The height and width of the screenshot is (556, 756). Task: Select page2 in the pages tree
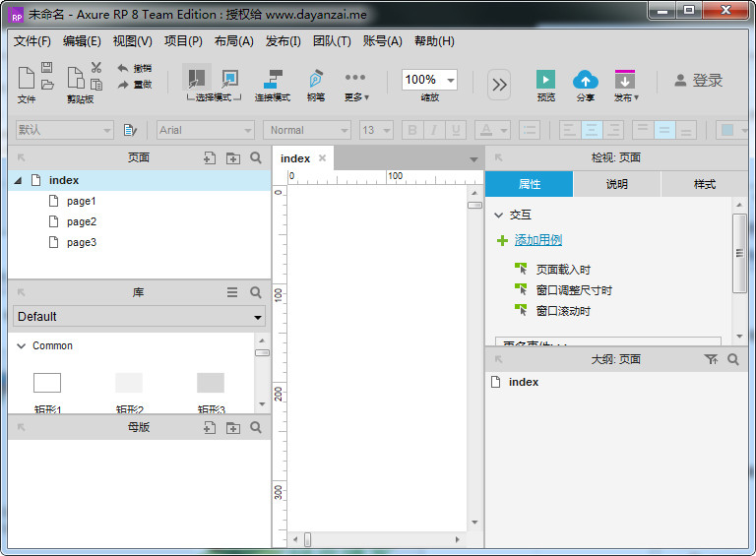82,221
